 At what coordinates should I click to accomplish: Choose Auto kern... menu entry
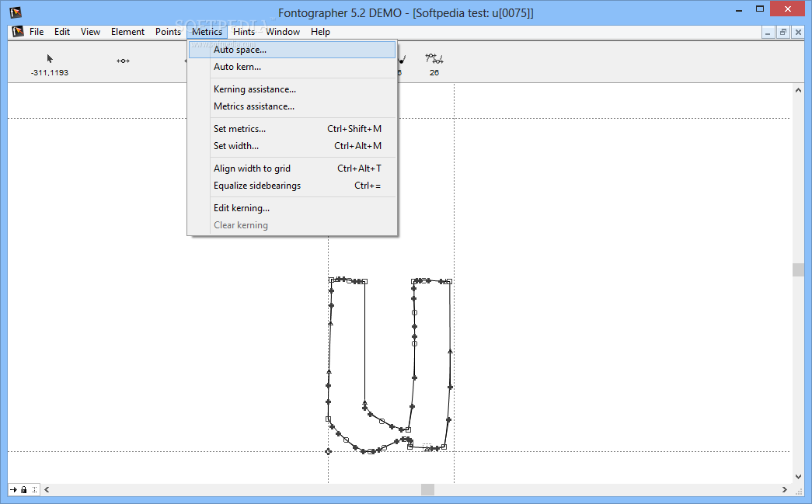pos(292,67)
